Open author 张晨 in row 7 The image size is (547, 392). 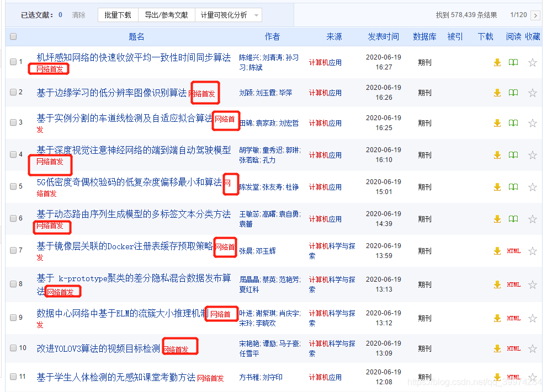[x=246, y=251]
